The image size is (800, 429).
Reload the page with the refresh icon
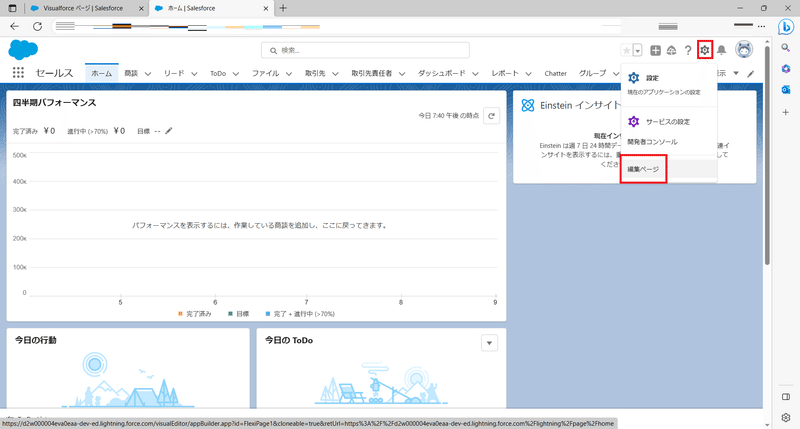click(37, 26)
